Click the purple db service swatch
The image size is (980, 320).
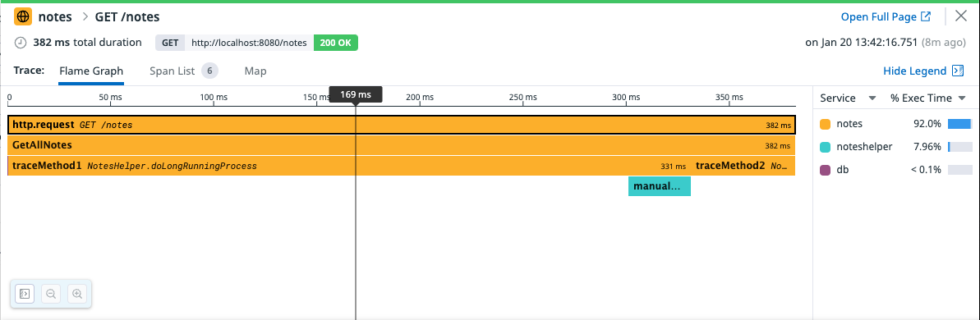(825, 170)
